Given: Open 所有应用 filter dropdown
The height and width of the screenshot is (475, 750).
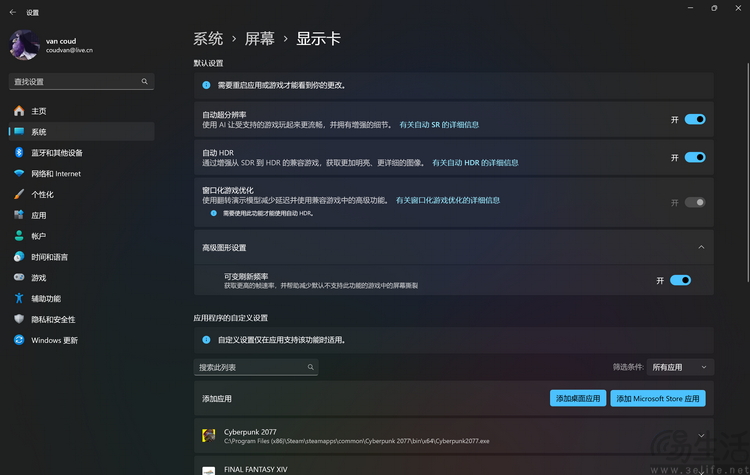Looking at the screenshot, I should tap(680, 367).
